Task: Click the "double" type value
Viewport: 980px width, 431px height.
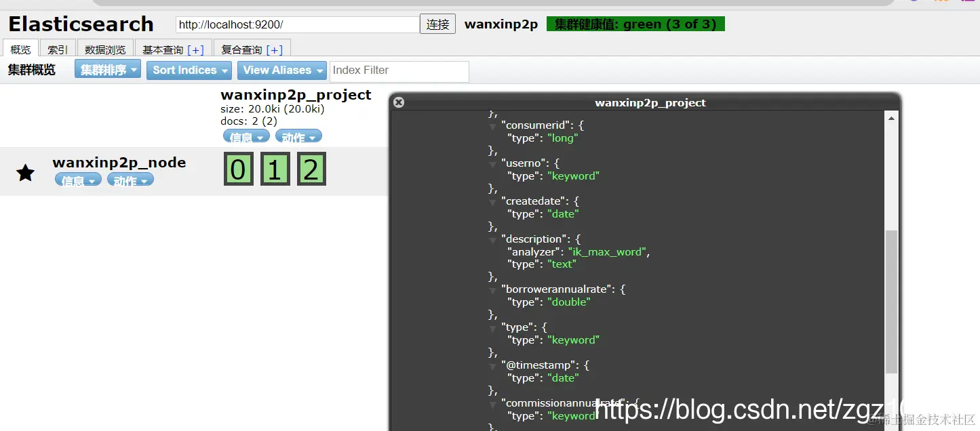Action: (x=569, y=302)
